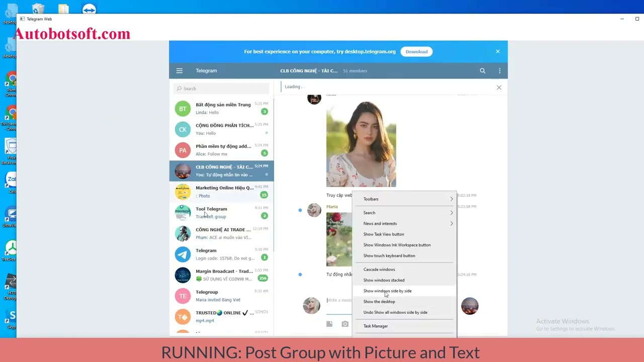Open the three-dot chat options menu
The image size is (644, 362).
(500, 71)
